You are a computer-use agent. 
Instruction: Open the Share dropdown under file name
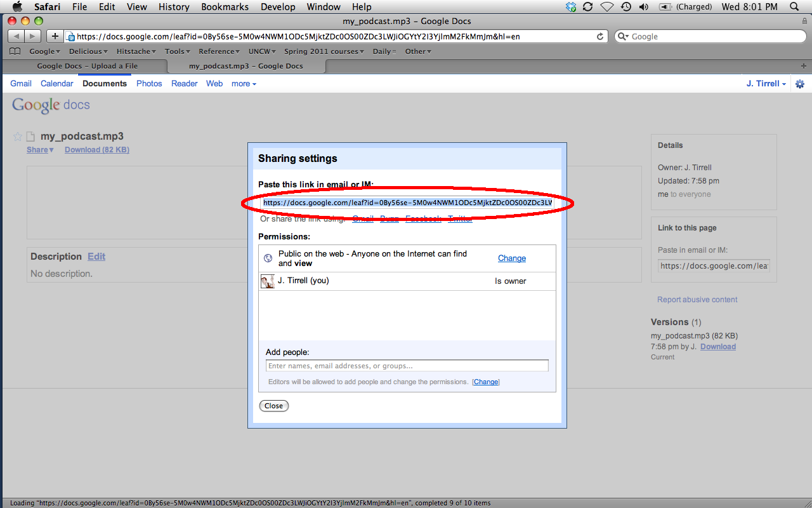[x=40, y=150]
